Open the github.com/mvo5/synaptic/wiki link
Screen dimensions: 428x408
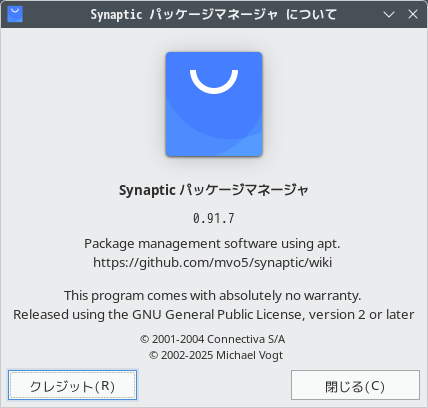(x=213, y=262)
